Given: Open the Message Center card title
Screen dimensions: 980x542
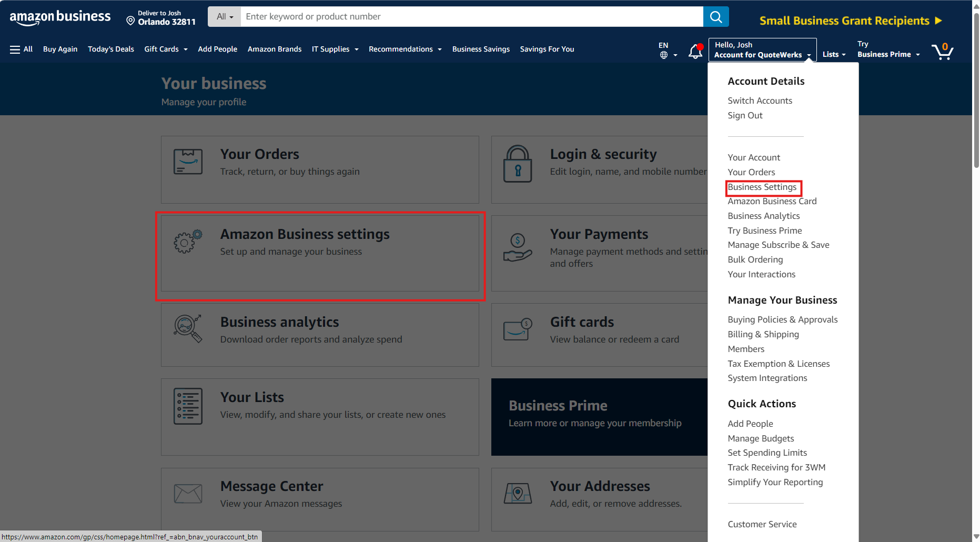Looking at the screenshot, I should [x=271, y=486].
